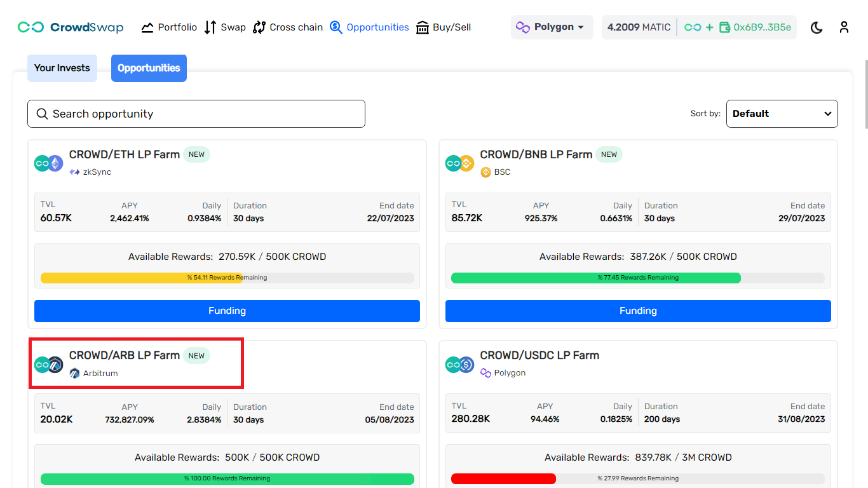This screenshot has width=868, height=488.
Task: Click the 27.99% rewards bar on CROWD/USDC
Action: tap(638, 478)
